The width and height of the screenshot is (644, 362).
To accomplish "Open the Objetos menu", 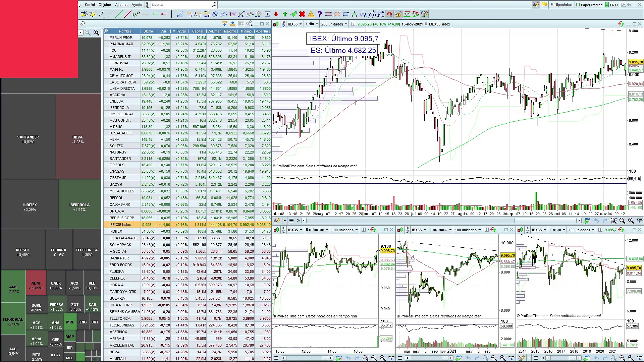I will tap(105, 5).
